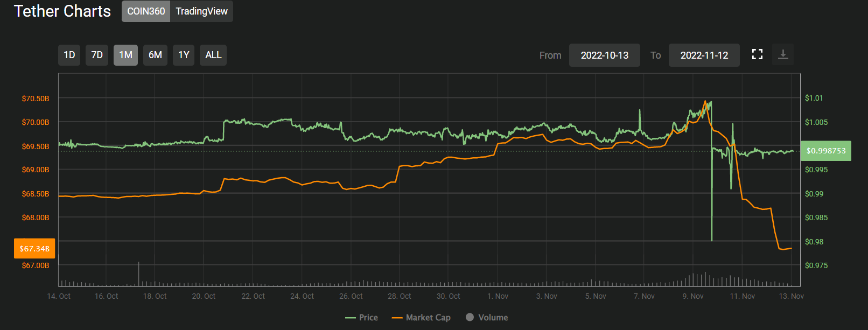868x330 pixels.
Task: Select the ALL time range
Action: [x=213, y=55]
